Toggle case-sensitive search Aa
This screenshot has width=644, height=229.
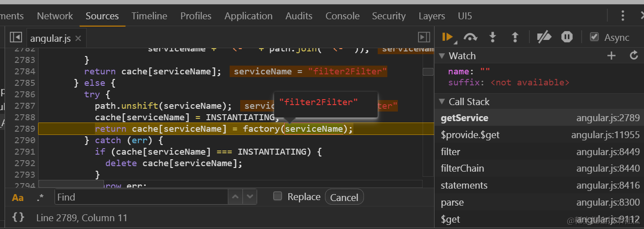(18, 197)
